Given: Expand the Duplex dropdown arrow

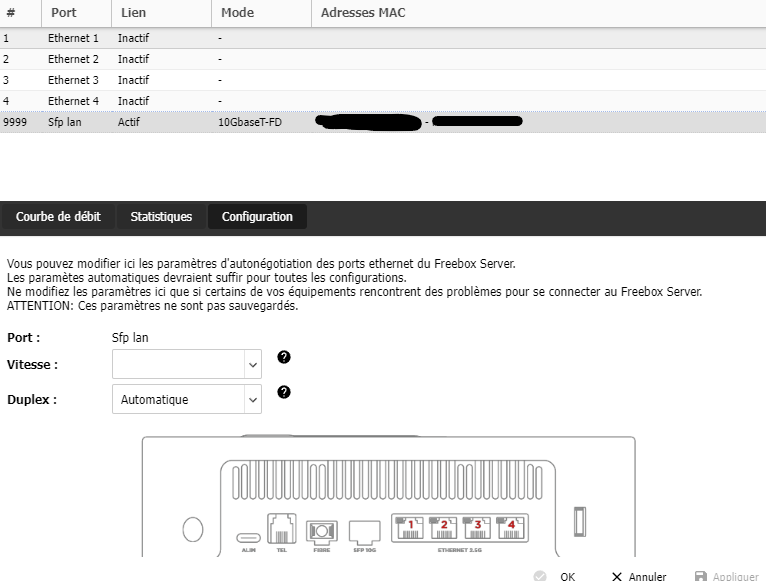Looking at the screenshot, I should coord(252,400).
